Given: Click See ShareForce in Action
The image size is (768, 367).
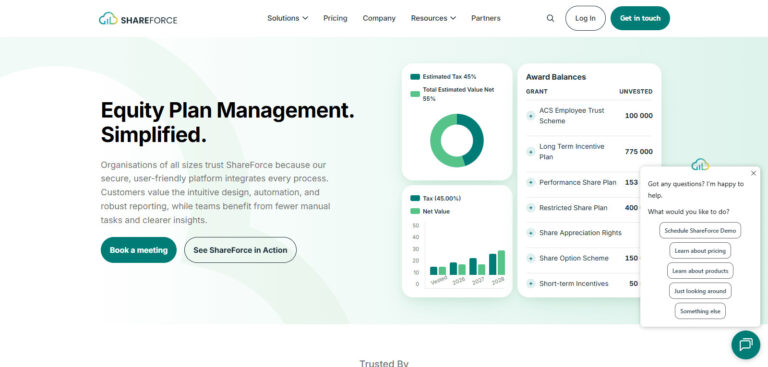Looking at the screenshot, I should click(240, 250).
